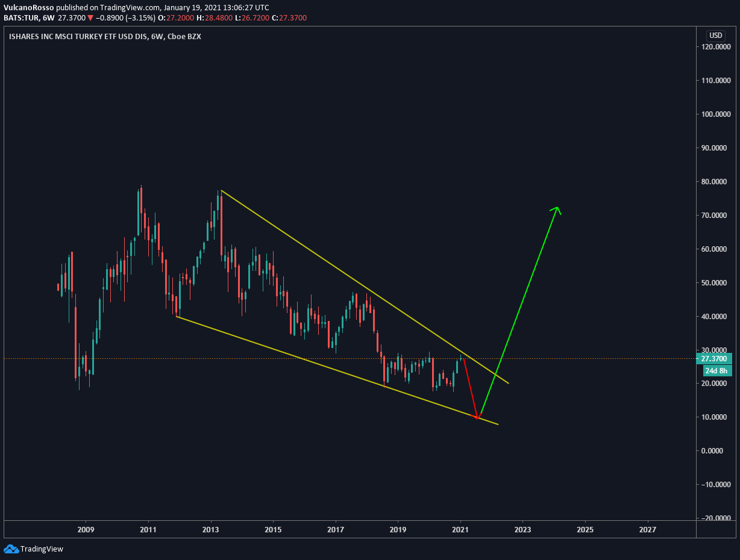Image resolution: width=740 pixels, height=560 pixels.
Task: Click the 27.3700 current price label
Action: coord(715,358)
